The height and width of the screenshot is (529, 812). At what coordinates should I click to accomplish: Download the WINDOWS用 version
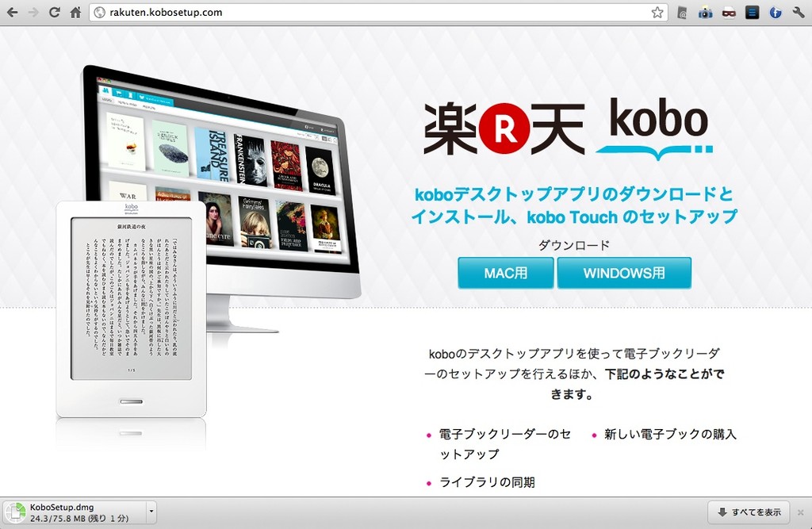point(624,273)
